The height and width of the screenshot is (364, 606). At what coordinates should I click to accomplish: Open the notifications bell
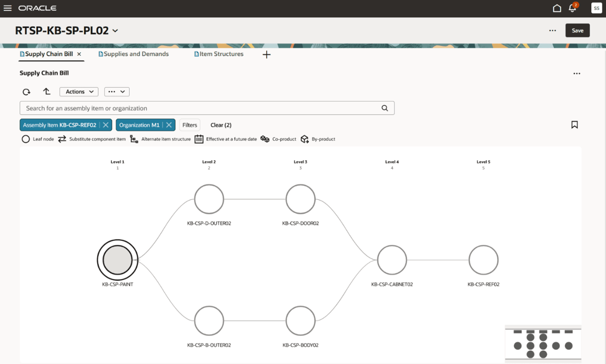572,8
